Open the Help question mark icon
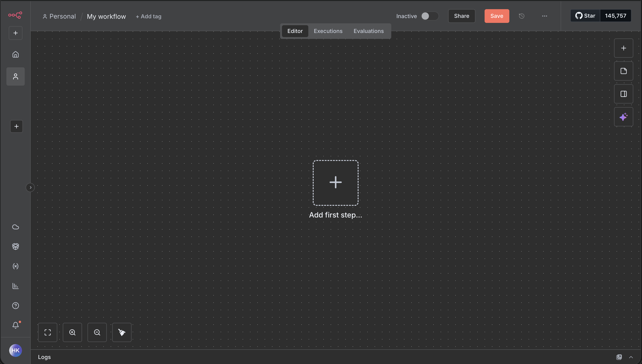The height and width of the screenshot is (364, 642). point(16,305)
